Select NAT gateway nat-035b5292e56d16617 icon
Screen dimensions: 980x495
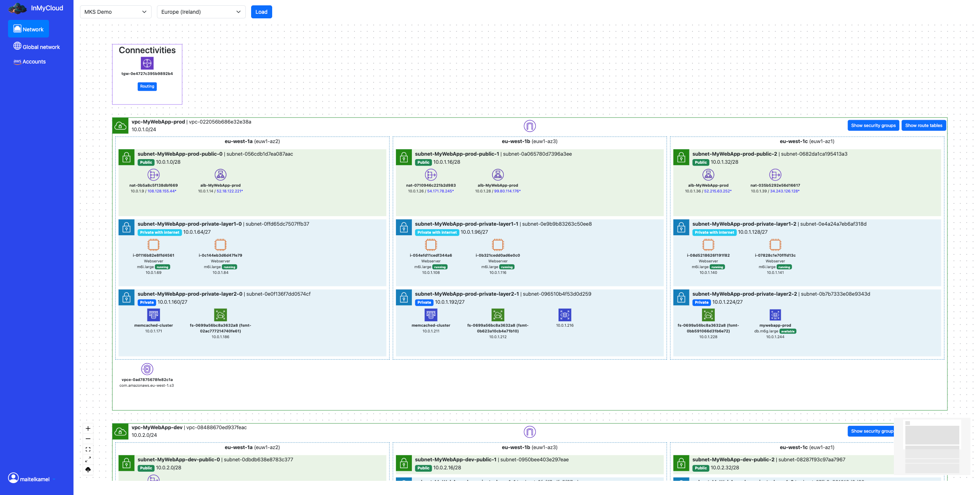pyautogui.click(x=775, y=175)
